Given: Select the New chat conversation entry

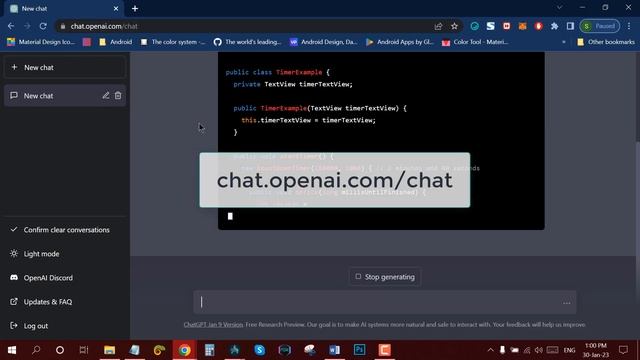Looking at the screenshot, I should (x=64, y=96).
